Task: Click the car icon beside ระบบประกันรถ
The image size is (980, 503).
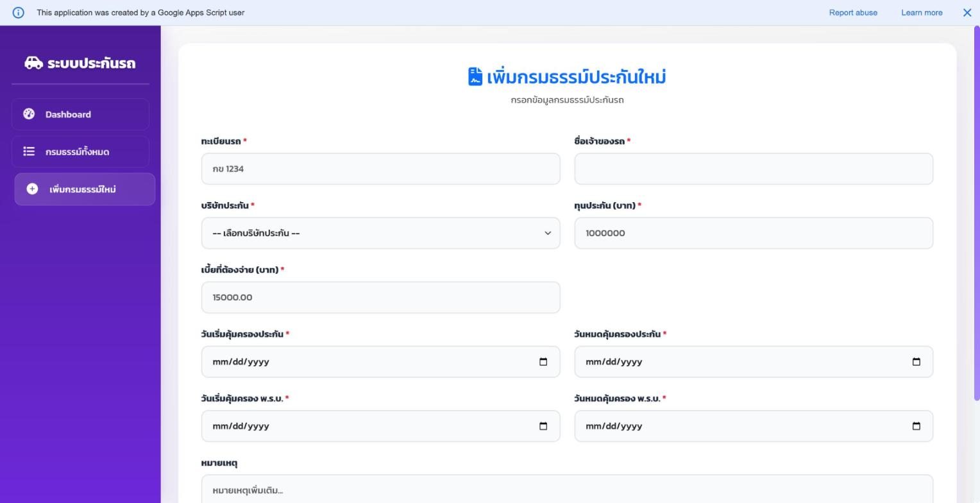Action: tap(33, 63)
